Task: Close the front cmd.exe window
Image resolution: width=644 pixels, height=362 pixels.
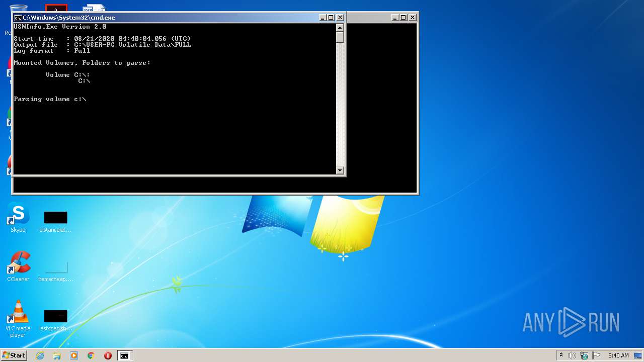Action: pyautogui.click(x=340, y=18)
